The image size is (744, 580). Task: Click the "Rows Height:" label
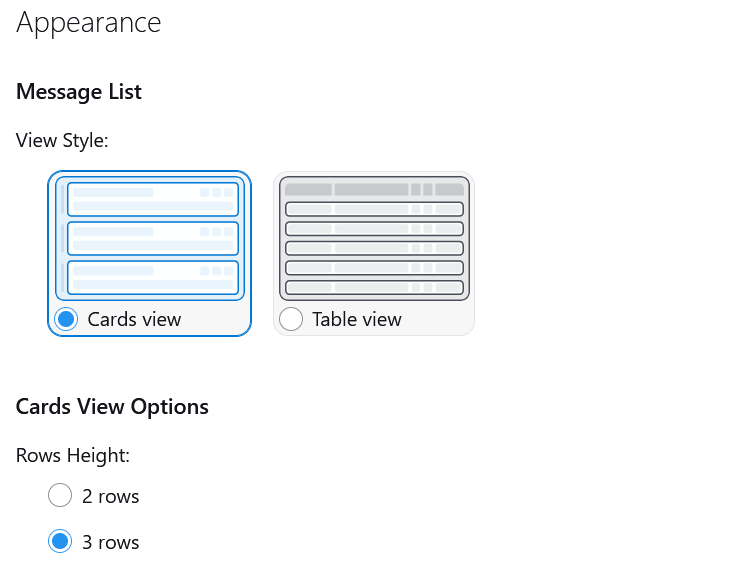(x=73, y=455)
